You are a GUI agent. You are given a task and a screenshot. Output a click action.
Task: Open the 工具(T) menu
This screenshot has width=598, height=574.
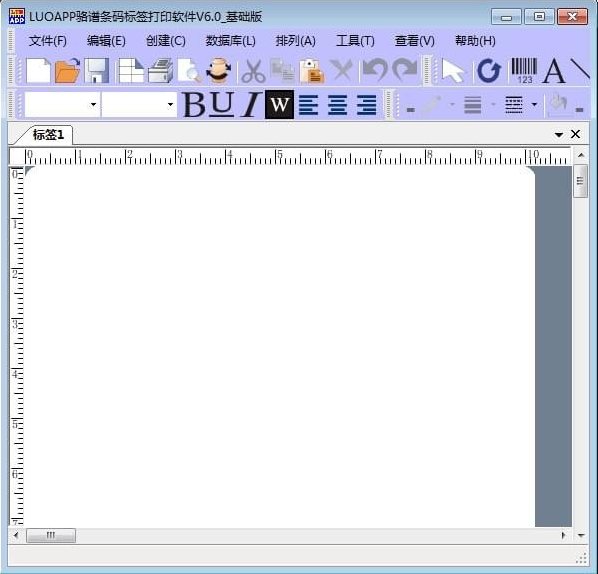coord(355,41)
